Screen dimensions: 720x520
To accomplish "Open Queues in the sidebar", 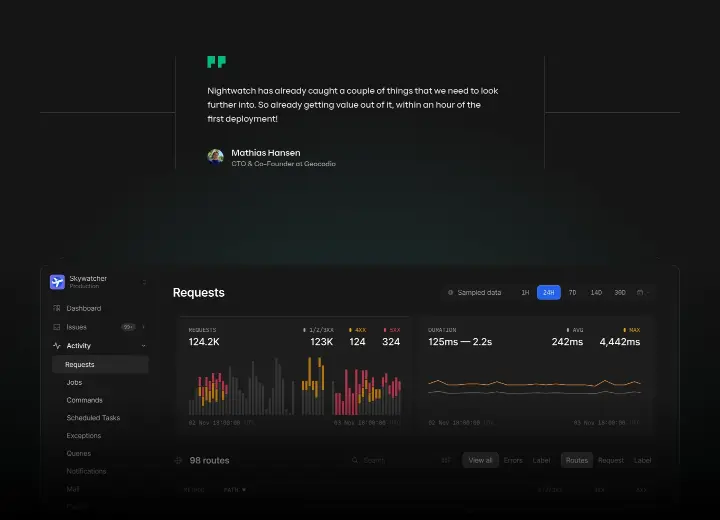I will [79, 453].
